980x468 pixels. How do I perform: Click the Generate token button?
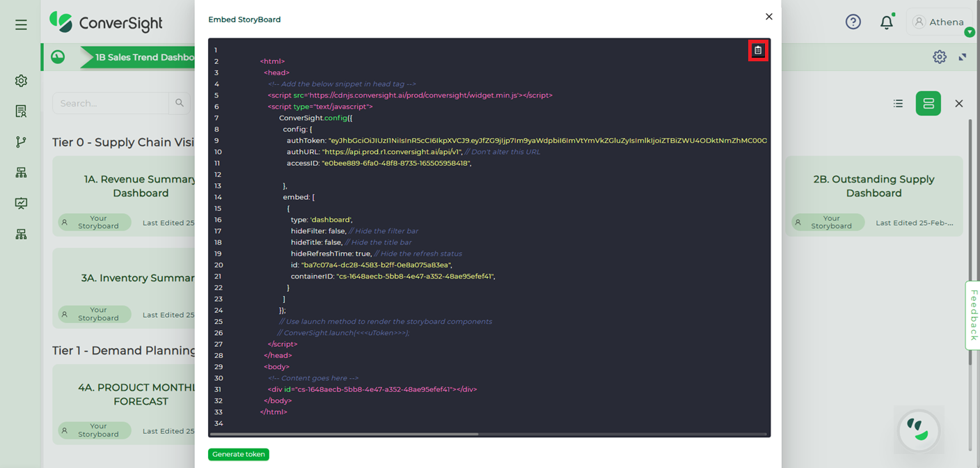pyautogui.click(x=239, y=454)
